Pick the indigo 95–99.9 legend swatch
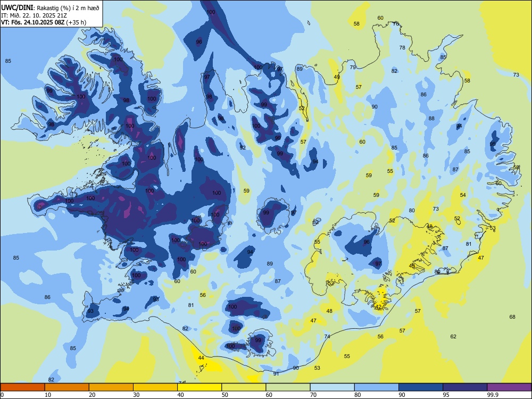 click(x=465, y=387)
